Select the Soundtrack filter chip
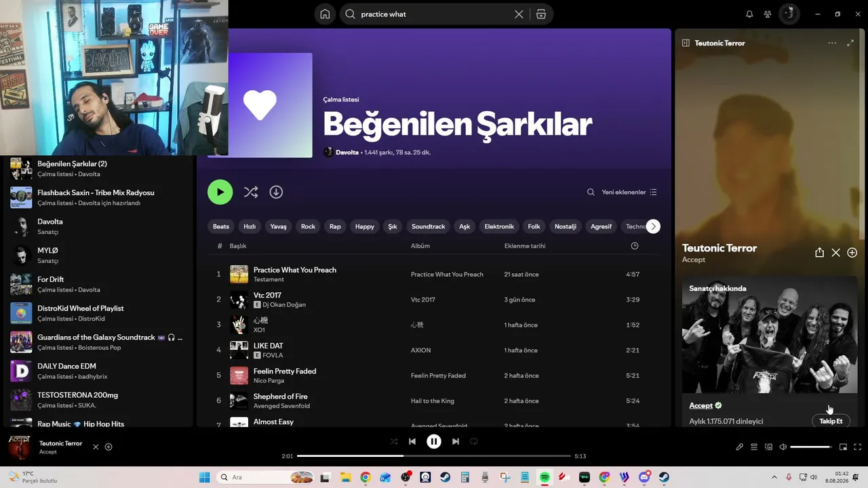868x488 pixels. [x=429, y=226]
